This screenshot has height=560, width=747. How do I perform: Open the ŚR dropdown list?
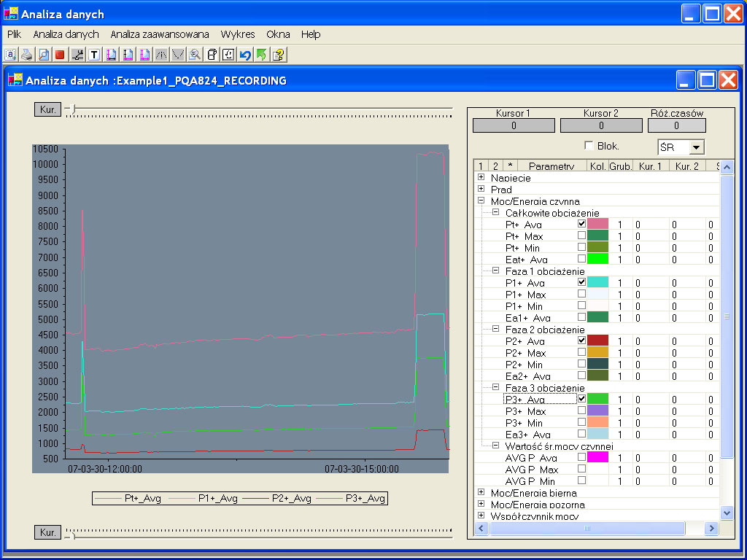(x=697, y=147)
